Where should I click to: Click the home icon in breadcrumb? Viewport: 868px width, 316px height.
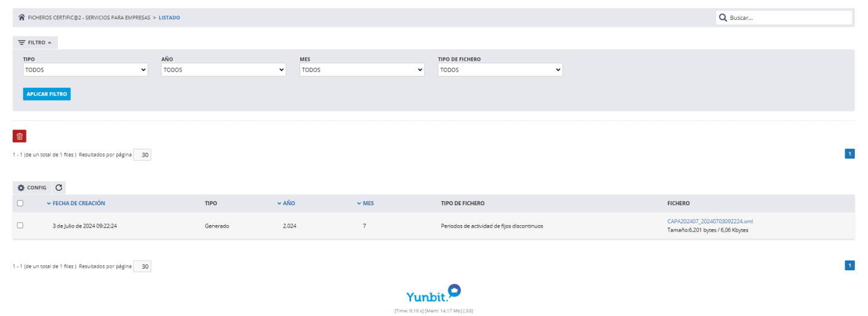(22, 17)
